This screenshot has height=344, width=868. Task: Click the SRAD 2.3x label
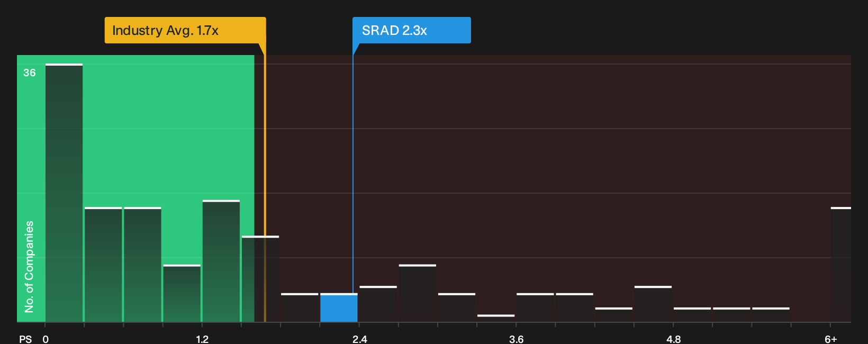click(411, 30)
